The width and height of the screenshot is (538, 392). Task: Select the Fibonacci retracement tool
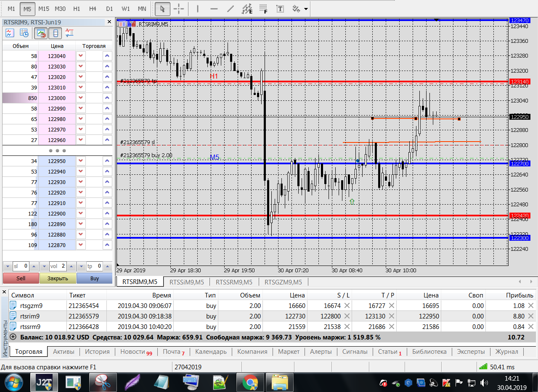pos(264,9)
